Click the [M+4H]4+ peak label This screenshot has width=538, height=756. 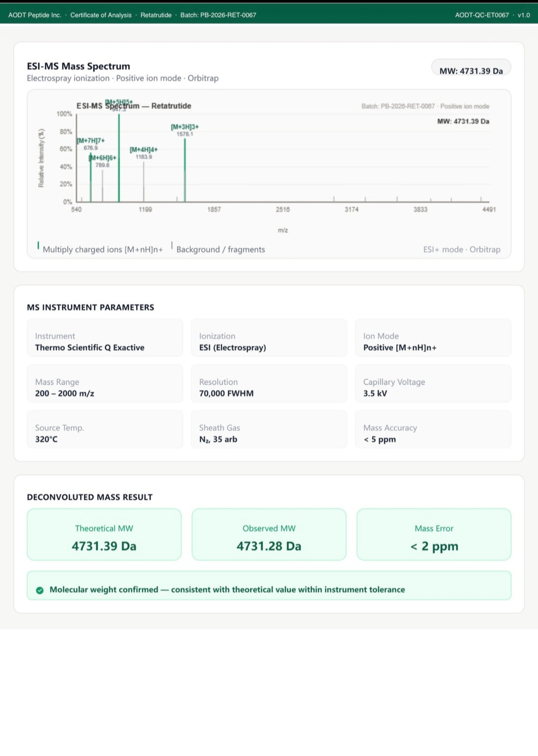[x=144, y=150]
